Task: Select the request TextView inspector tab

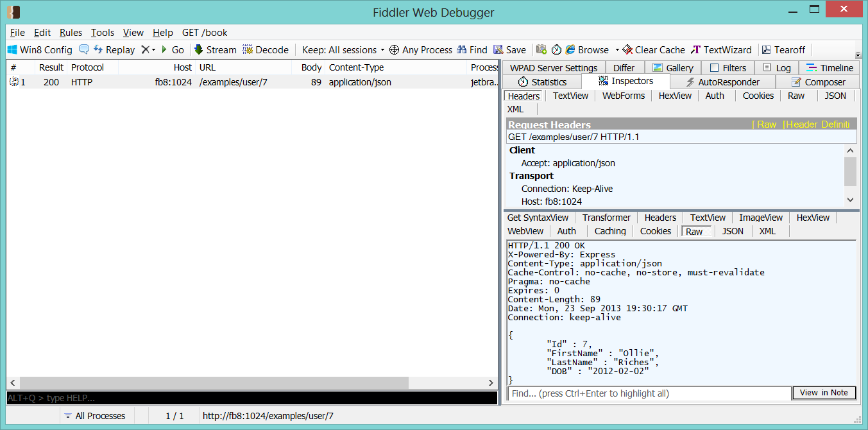Action: (x=570, y=96)
